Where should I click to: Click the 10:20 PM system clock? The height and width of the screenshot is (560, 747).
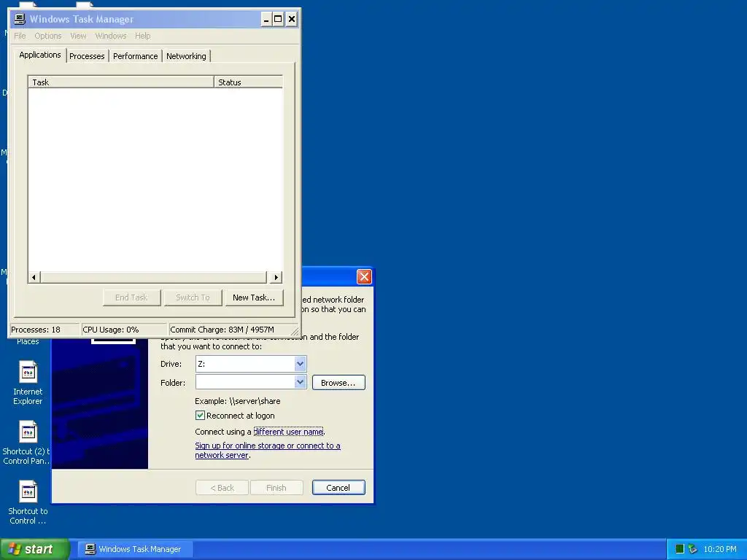pyautogui.click(x=720, y=549)
